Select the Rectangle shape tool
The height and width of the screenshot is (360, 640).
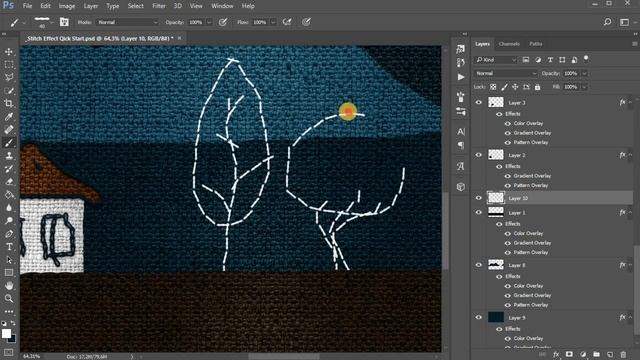click(x=9, y=273)
